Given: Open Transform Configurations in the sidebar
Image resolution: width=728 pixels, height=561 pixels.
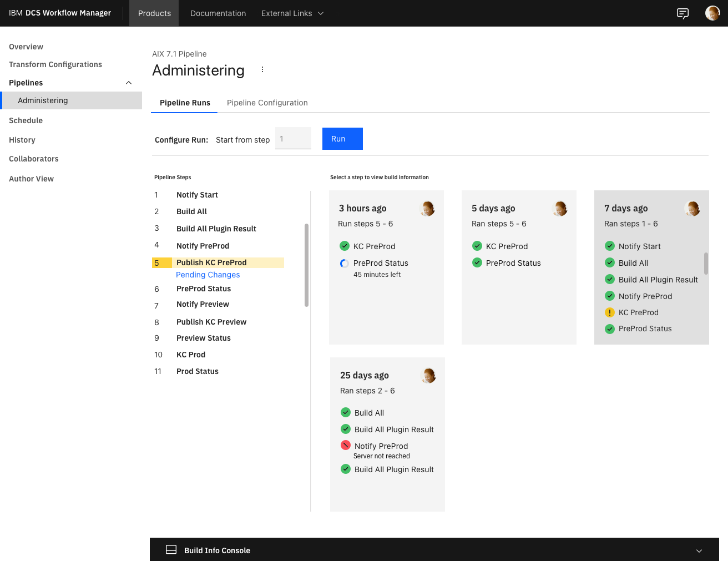Looking at the screenshot, I should (x=55, y=64).
